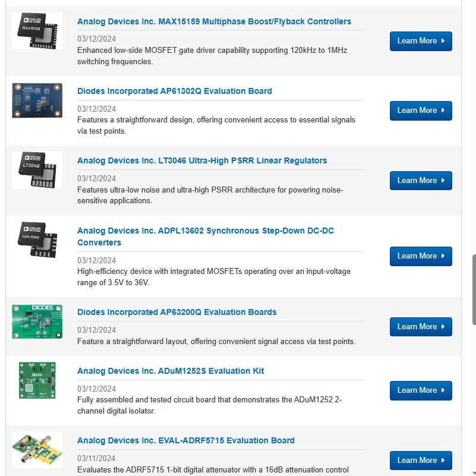Screen dimensions: 476x476
Task: Click the page vertical scrollbar thumb
Action: tap(474, 290)
